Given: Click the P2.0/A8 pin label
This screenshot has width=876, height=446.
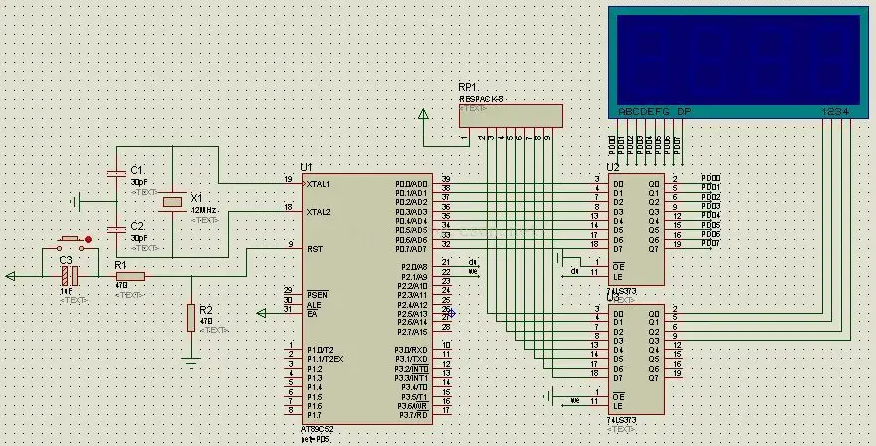Looking at the screenshot, I should (x=414, y=267).
